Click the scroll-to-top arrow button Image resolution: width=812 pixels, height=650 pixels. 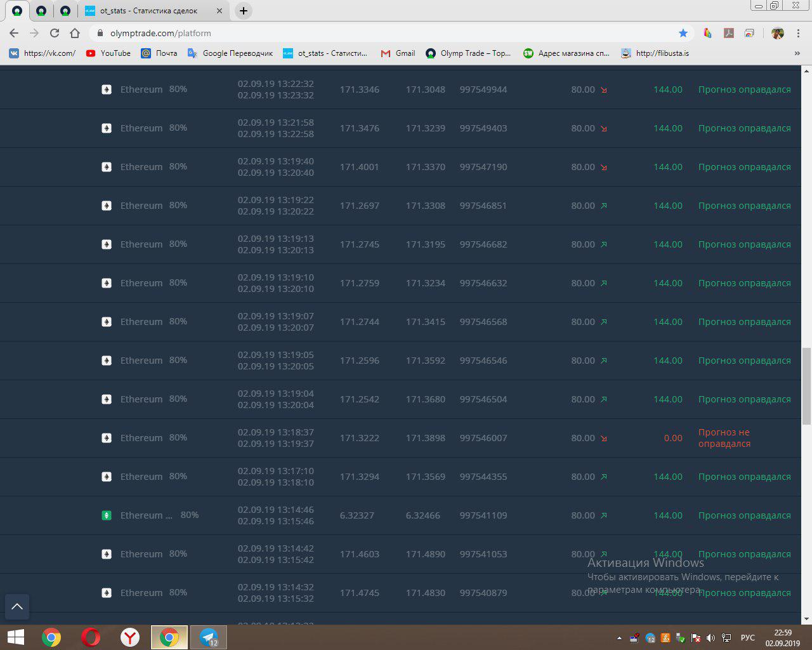[17, 606]
